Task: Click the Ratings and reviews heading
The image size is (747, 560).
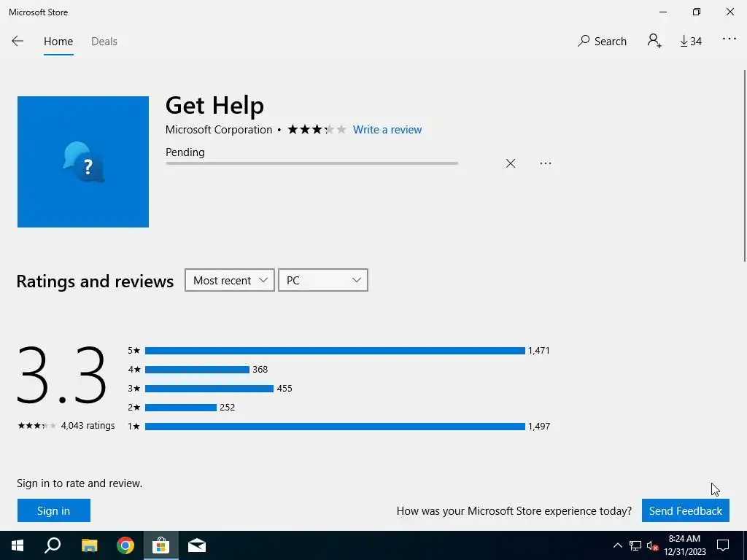Action: 95,281
